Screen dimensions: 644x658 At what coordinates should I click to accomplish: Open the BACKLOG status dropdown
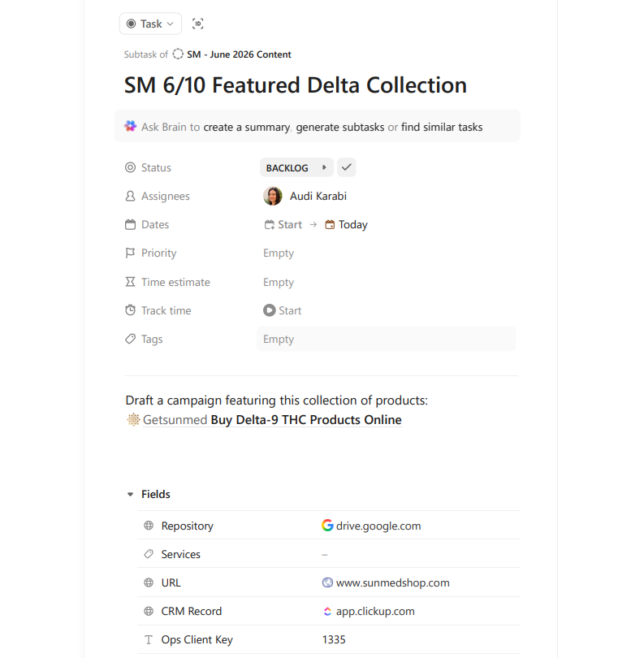point(287,168)
